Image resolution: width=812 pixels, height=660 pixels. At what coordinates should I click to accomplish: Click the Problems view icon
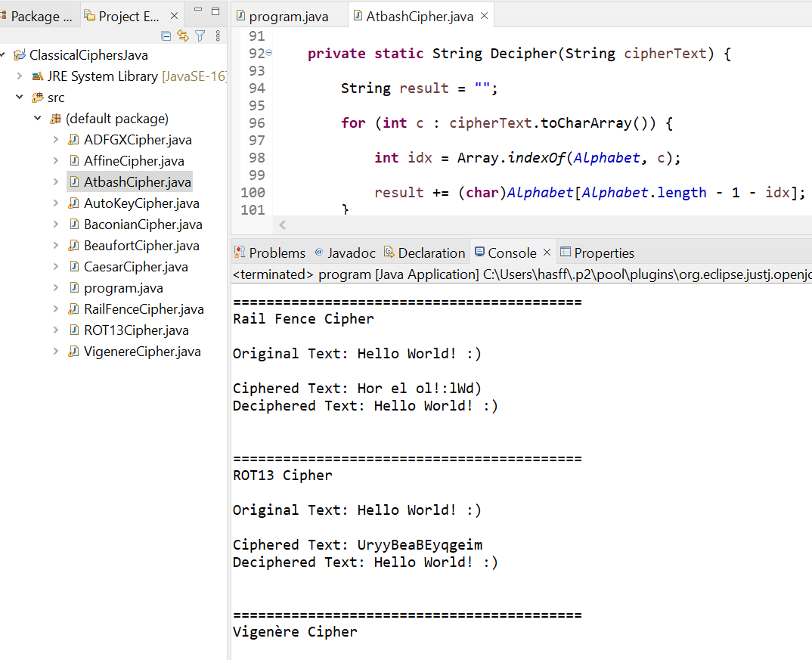(x=269, y=253)
